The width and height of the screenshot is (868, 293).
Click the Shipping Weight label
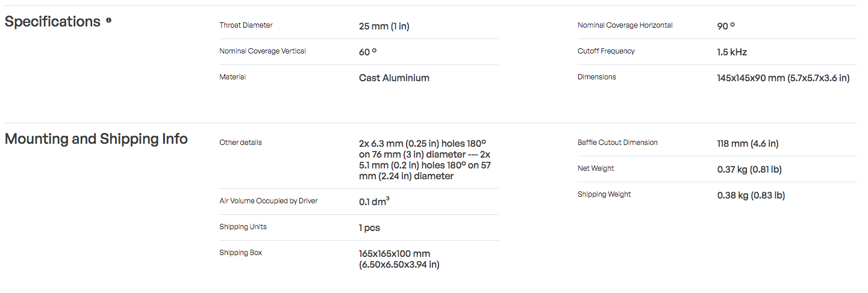pyautogui.click(x=604, y=194)
